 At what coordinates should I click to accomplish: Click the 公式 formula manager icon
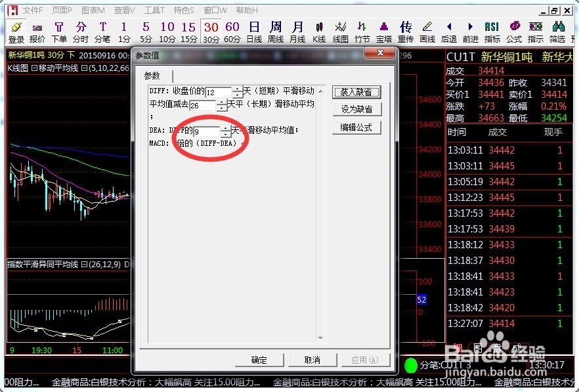[x=513, y=32]
